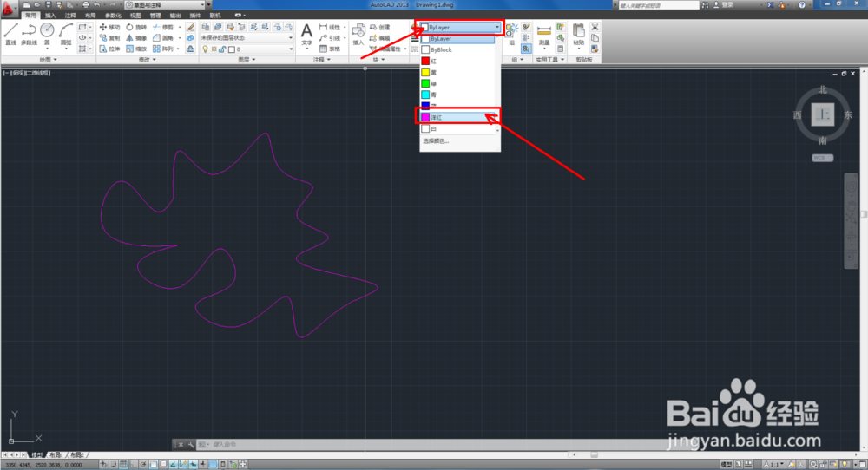Select the Circle (圆) tool
868x470 pixels.
point(47,34)
